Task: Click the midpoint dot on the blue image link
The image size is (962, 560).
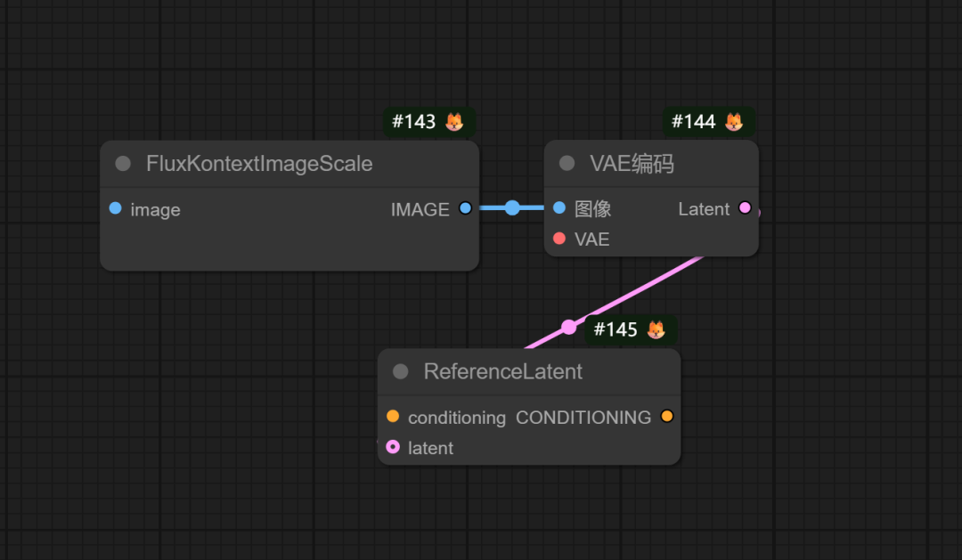Action: (x=511, y=208)
